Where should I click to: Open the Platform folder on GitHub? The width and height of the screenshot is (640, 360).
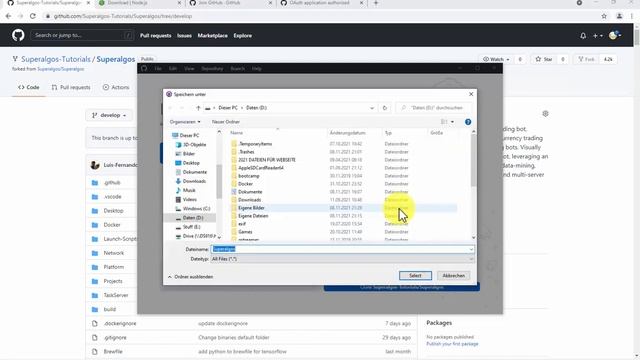click(113, 267)
